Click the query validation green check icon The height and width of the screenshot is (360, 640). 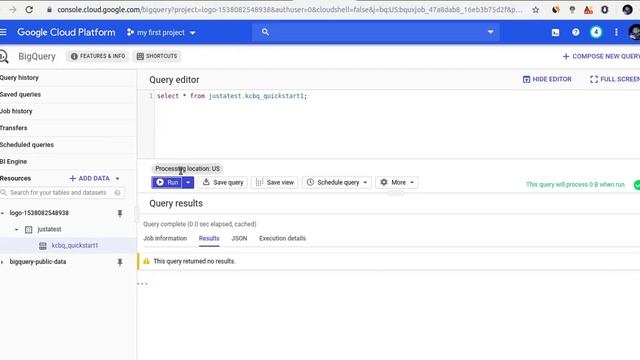(637, 184)
